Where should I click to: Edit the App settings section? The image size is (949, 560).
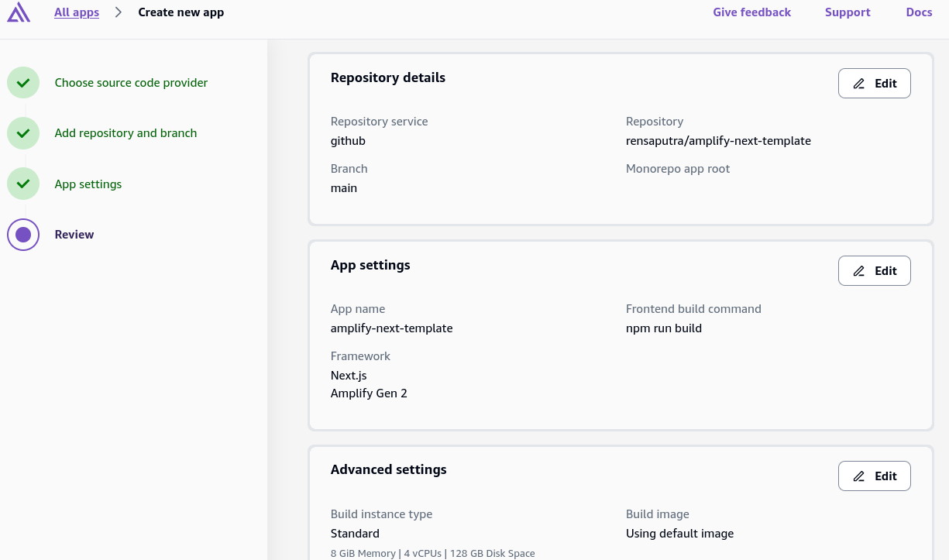(874, 271)
